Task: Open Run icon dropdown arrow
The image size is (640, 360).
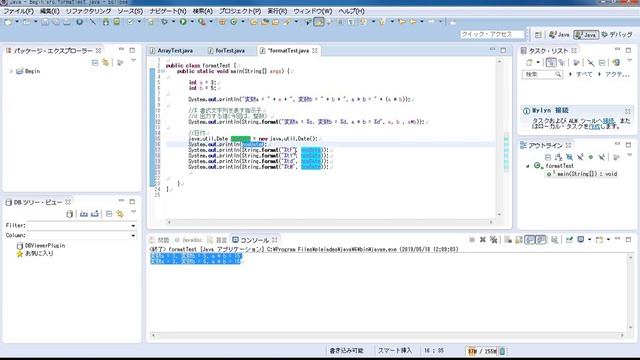Action: tap(191, 22)
